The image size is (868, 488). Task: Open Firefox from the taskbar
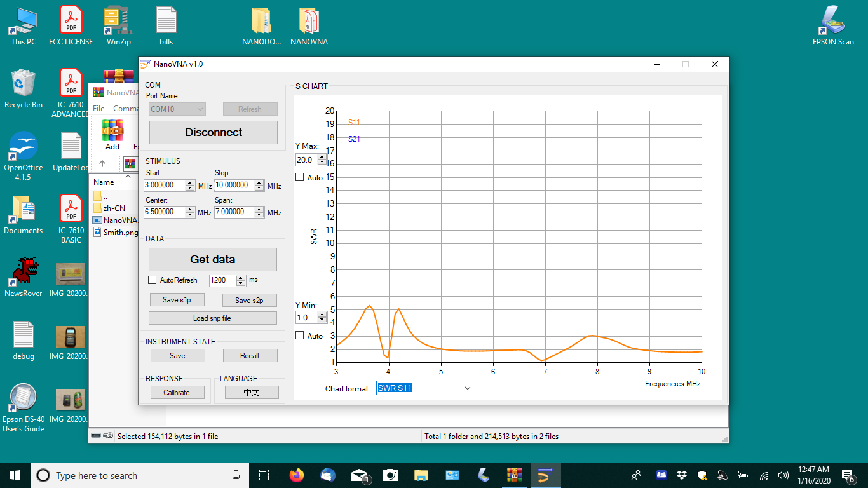[296, 475]
